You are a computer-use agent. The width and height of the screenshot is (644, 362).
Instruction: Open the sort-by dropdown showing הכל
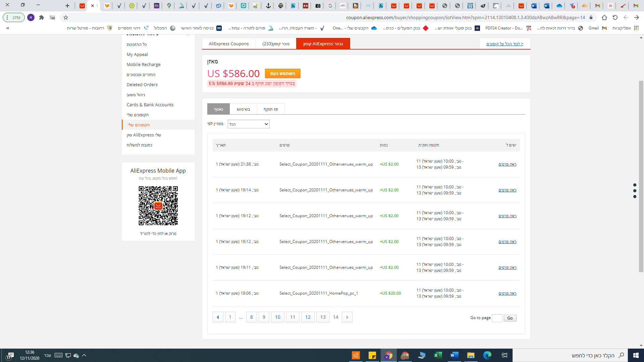pyautogui.click(x=249, y=124)
